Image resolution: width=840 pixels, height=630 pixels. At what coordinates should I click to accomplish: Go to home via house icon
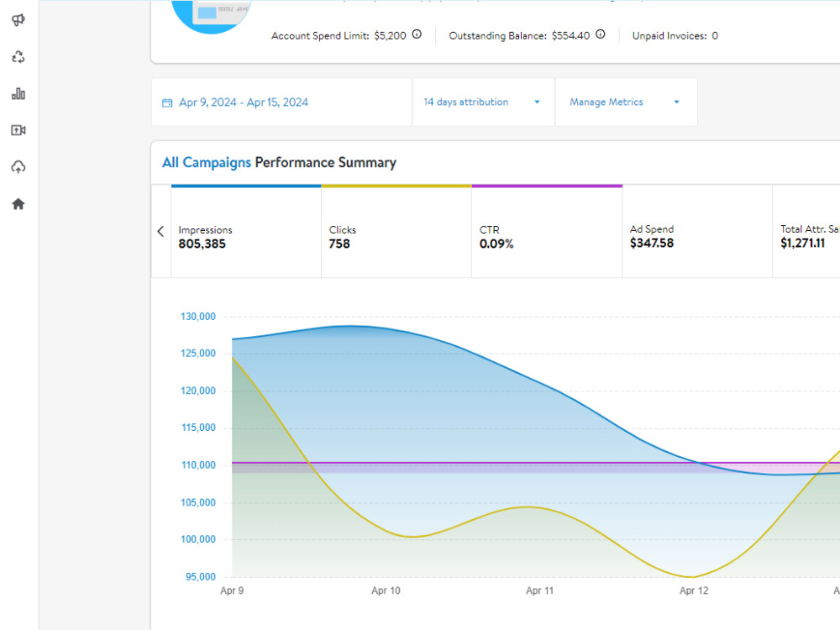pyautogui.click(x=18, y=204)
